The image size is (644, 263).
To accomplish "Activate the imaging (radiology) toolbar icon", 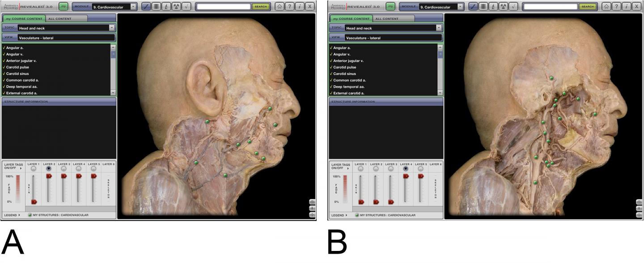I will (177, 7).
